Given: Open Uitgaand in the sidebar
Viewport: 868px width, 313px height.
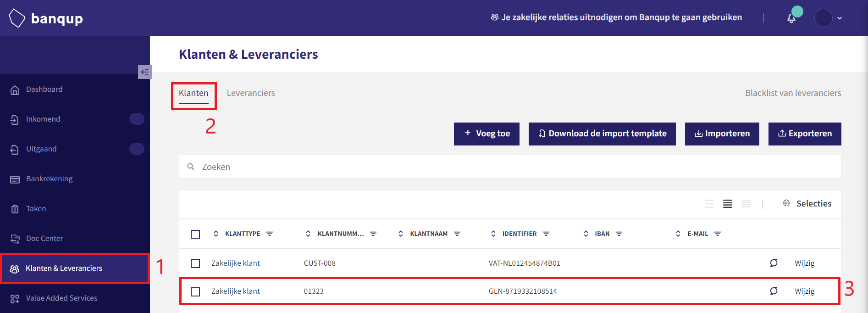Looking at the screenshot, I should coord(41,149).
